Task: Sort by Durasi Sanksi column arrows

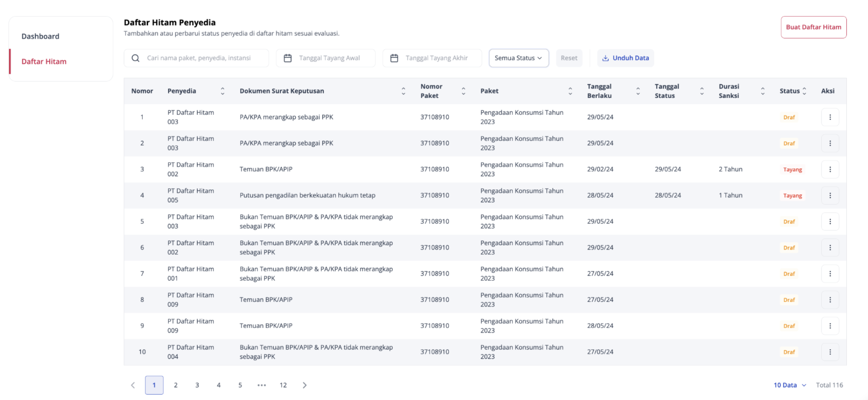Action: tap(762, 91)
